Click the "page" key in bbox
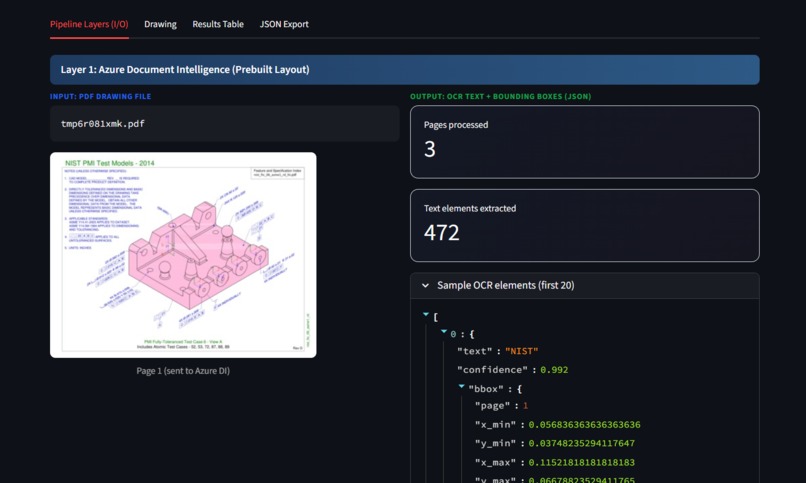 492,406
